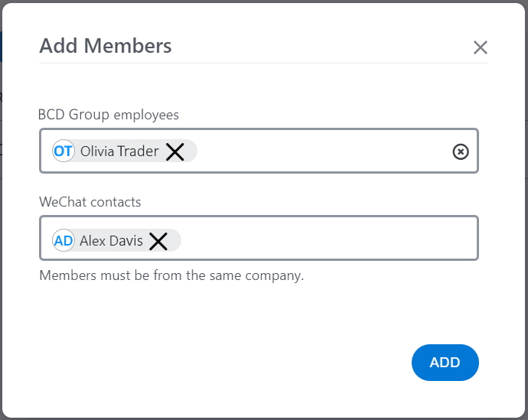
Task: Remove Alex Davis from WeChat contacts
Action: [158, 241]
